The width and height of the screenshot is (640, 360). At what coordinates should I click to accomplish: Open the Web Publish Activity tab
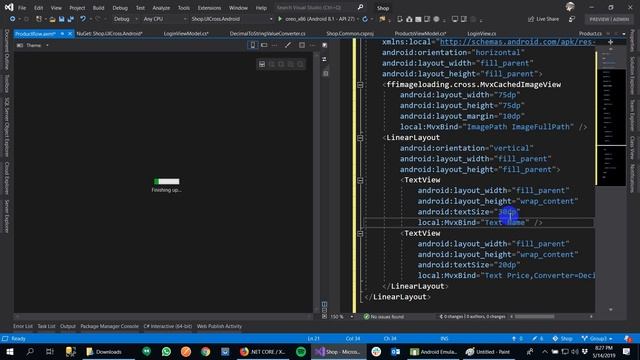tap(219, 326)
